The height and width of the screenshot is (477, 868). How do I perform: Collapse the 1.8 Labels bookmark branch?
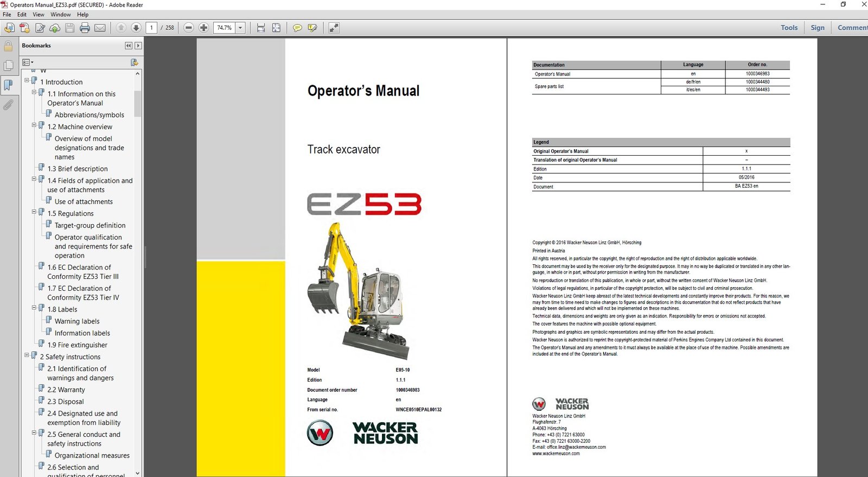click(34, 308)
